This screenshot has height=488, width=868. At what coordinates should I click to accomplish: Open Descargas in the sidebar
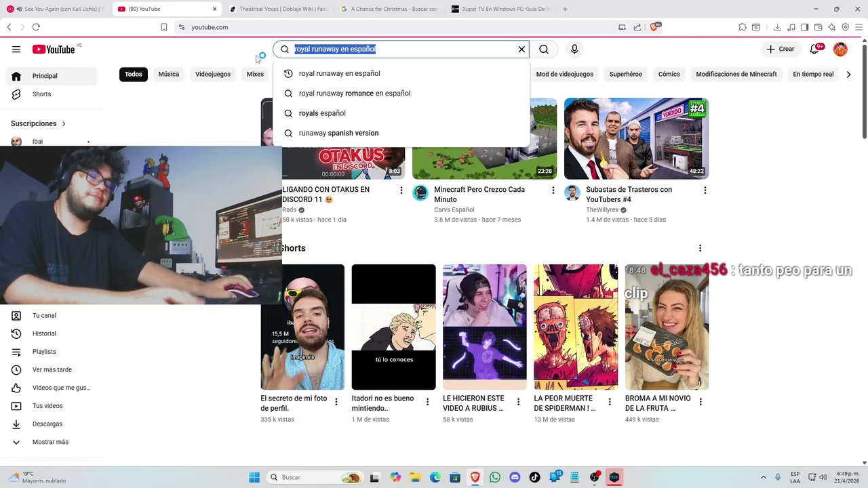click(52, 424)
